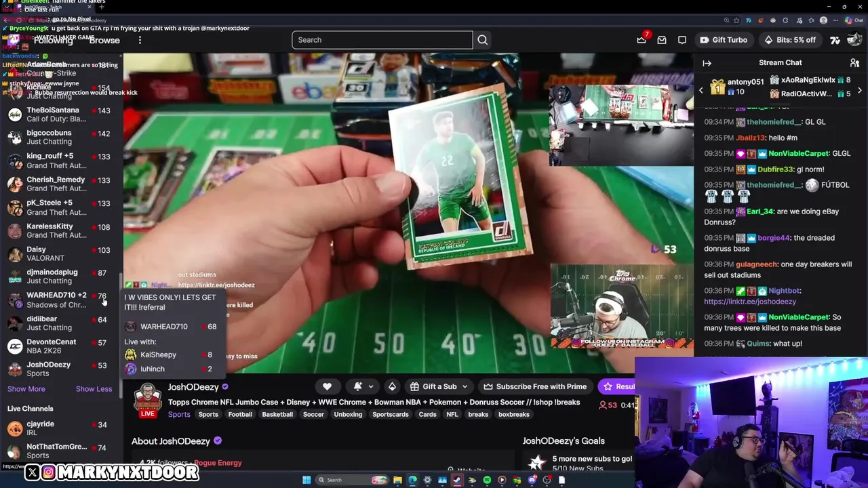Switch to Following tab

tap(53, 40)
